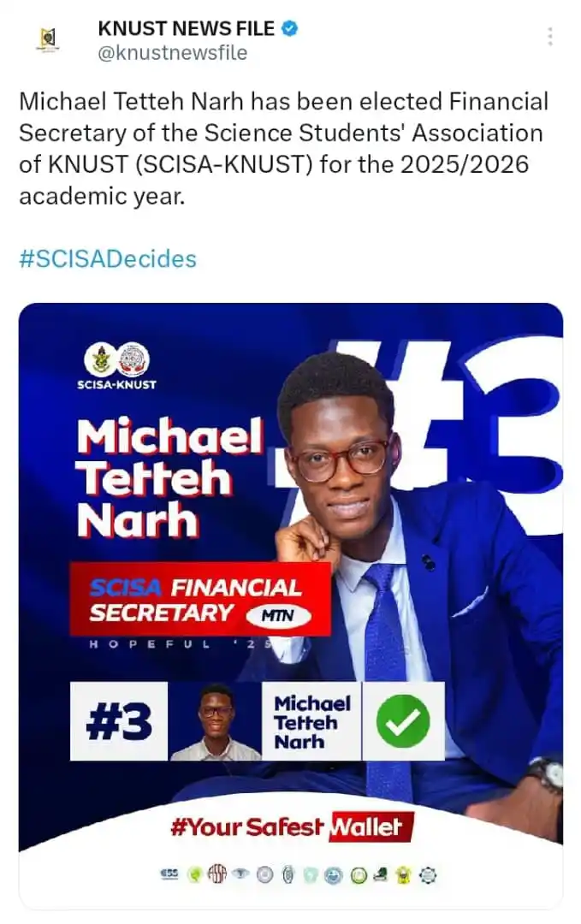Open the tweet body text
581x924 pixels.
click(x=284, y=149)
